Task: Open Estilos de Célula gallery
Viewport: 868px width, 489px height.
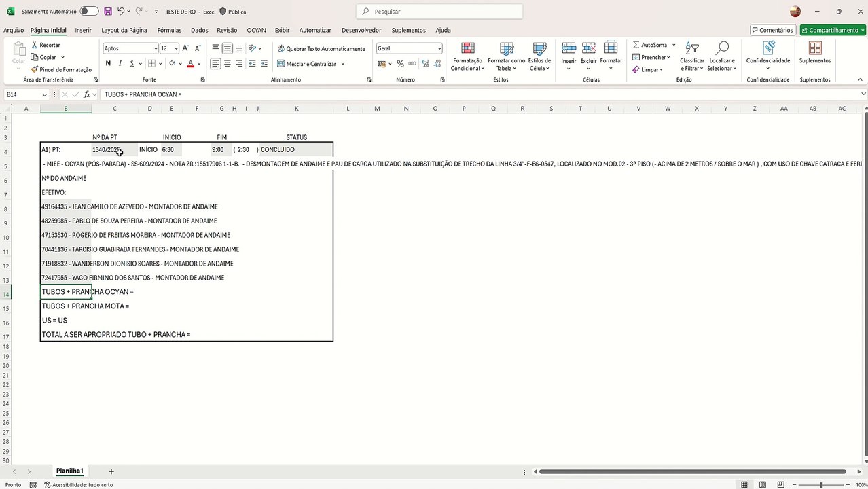Action: 539,56
